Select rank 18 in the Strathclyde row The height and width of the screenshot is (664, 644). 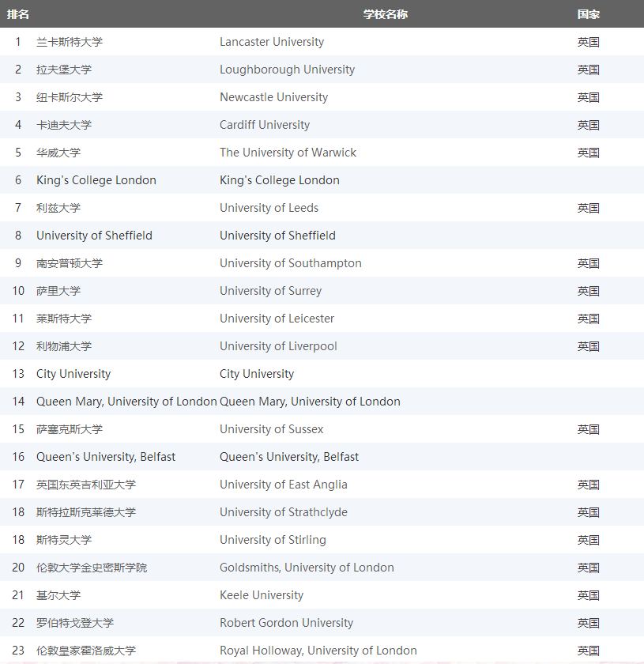[x=18, y=512]
